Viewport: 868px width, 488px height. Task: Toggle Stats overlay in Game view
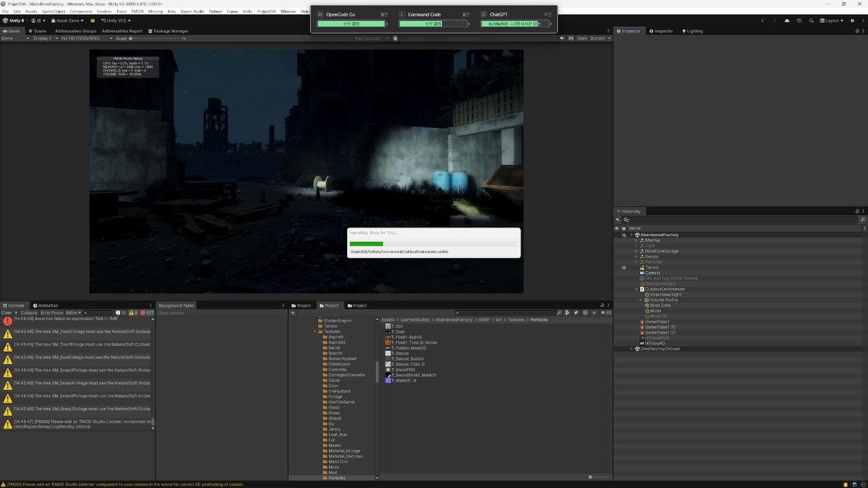(x=582, y=38)
